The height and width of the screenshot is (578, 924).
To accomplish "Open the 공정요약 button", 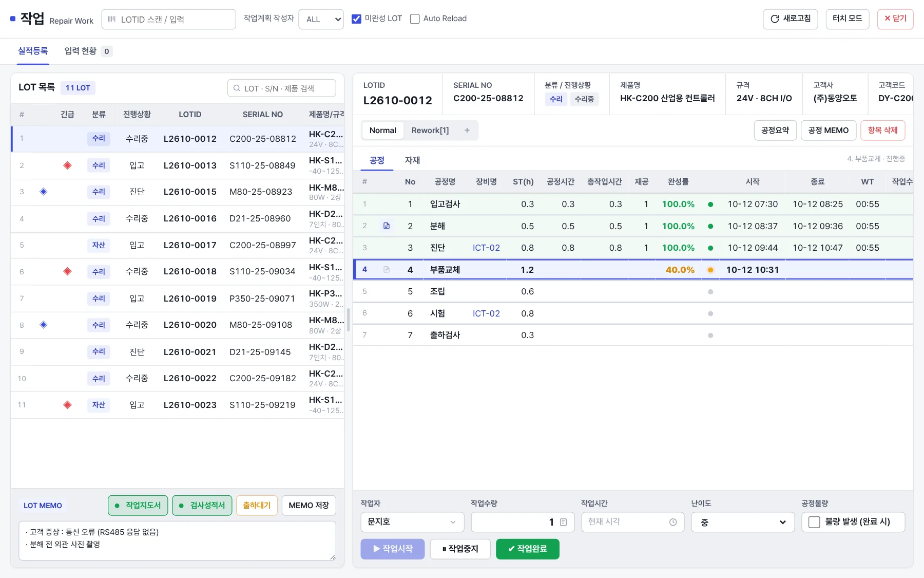I will (775, 130).
